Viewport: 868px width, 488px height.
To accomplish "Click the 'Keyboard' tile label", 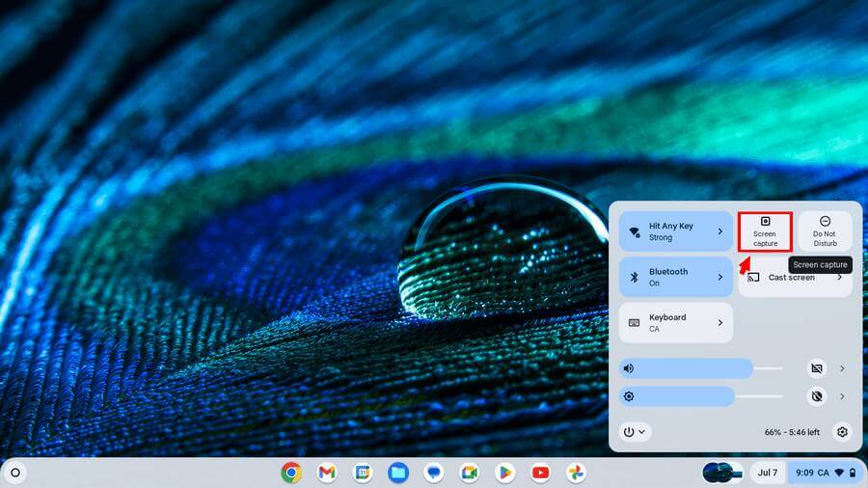I will click(x=667, y=317).
